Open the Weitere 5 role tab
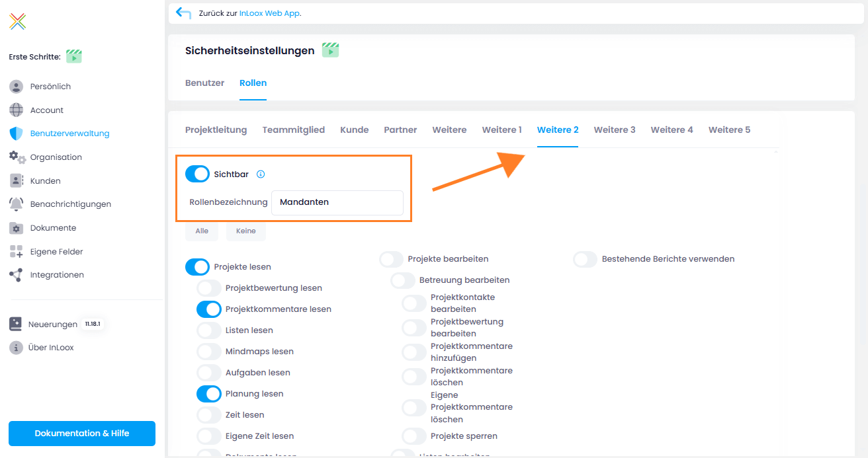The image size is (868, 458). [729, 130]
